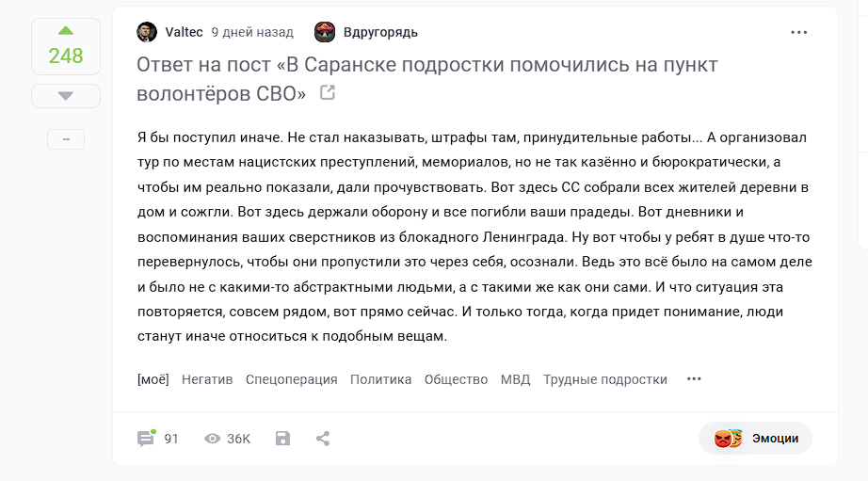
Task: Downvote the post with gray arrow
Action: tap(65, 96)
